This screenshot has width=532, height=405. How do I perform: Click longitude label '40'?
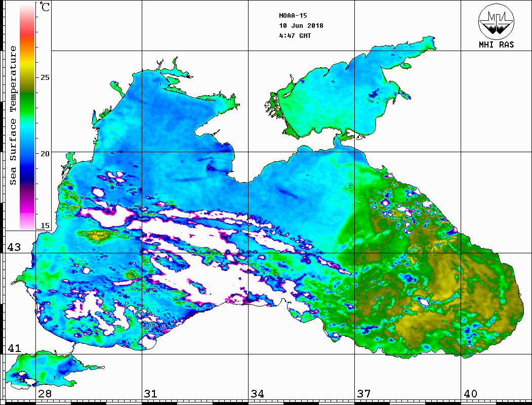click(x=470, y=394)
